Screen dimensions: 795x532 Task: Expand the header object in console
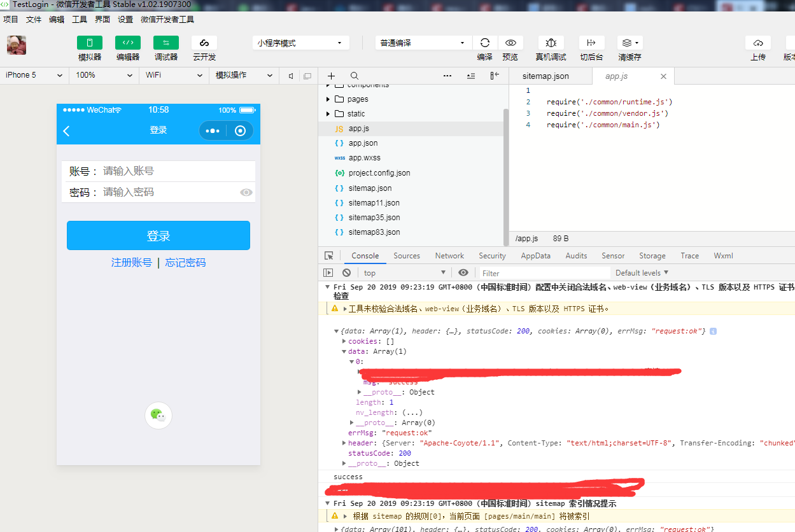(x=344, y=443)
